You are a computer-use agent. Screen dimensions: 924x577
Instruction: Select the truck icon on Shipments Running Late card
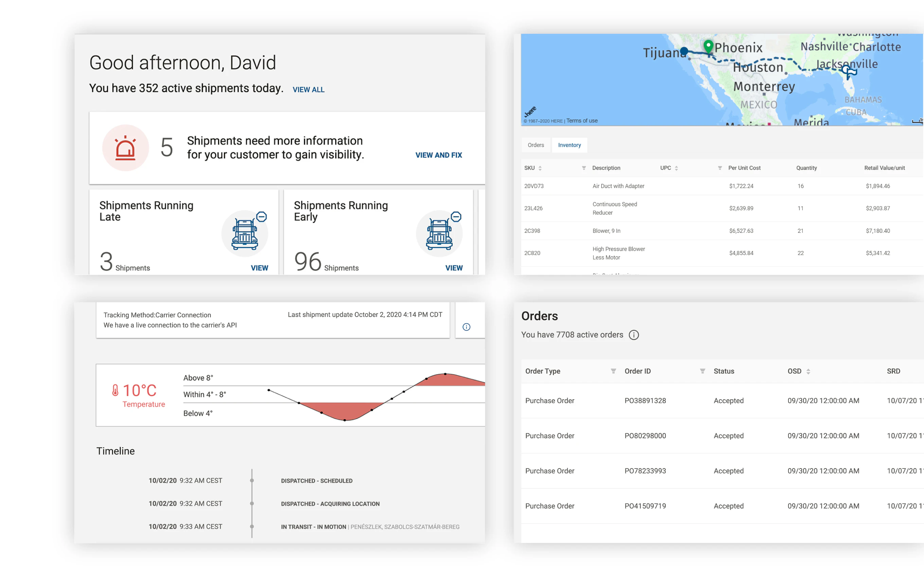click(245, 234)
